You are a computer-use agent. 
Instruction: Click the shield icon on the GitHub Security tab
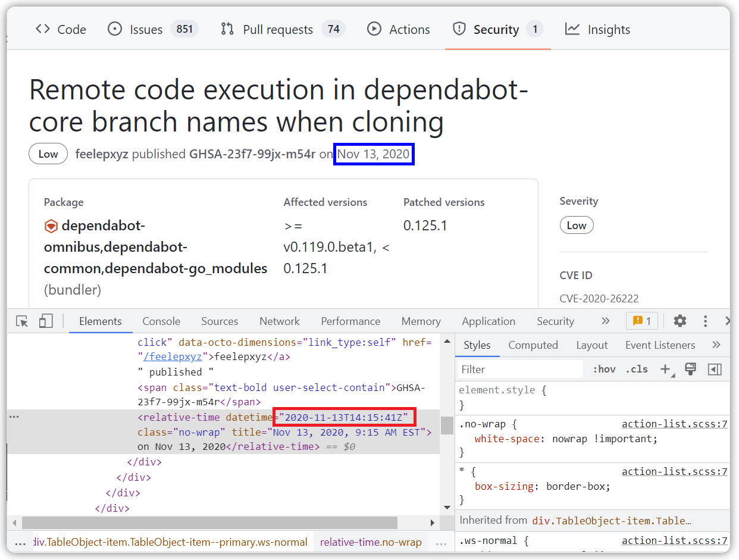(459, 29)
